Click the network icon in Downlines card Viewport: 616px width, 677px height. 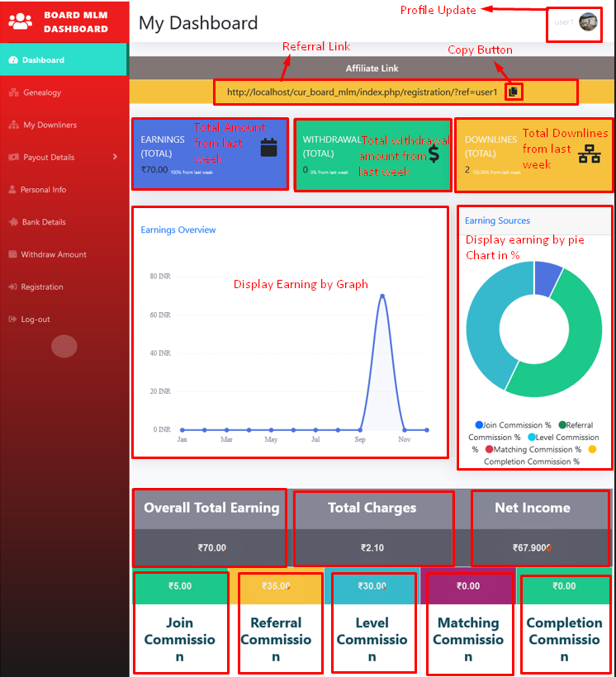pyautogui.click(x=590, y=154)
